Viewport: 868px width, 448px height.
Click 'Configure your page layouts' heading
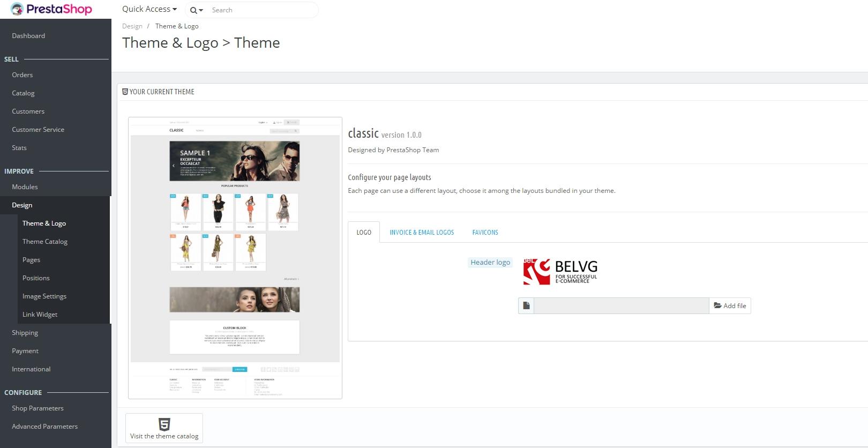(390, 177)
